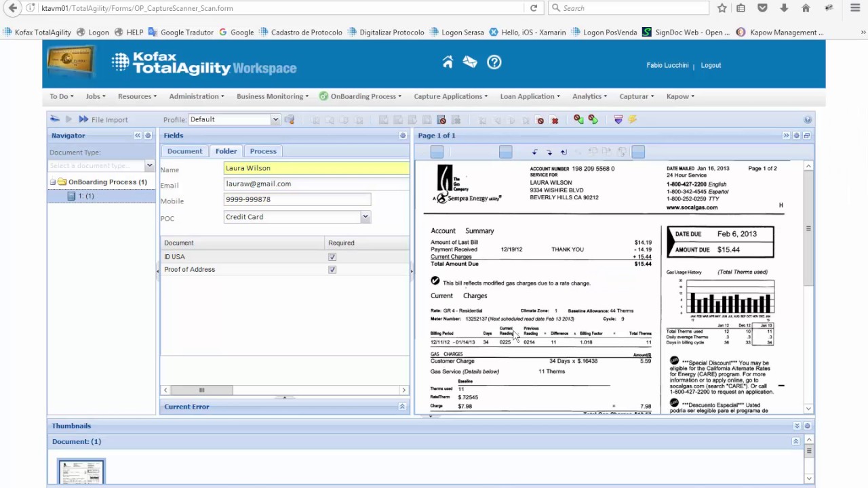Click the browser reload button

[534, 8]
